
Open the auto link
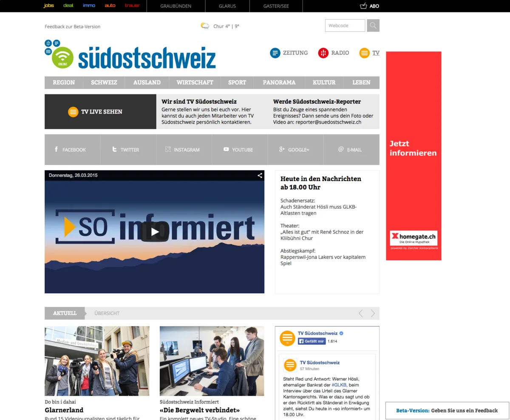click(x=110, y=6)
